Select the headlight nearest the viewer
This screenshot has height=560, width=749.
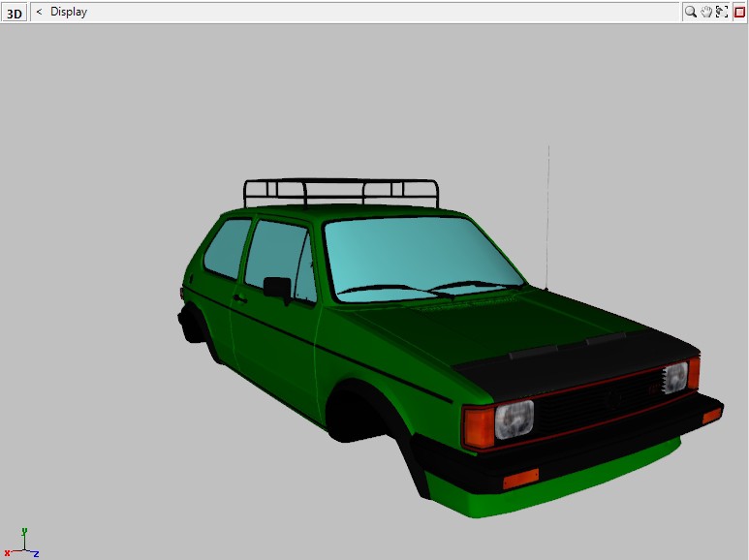[515, 420]
